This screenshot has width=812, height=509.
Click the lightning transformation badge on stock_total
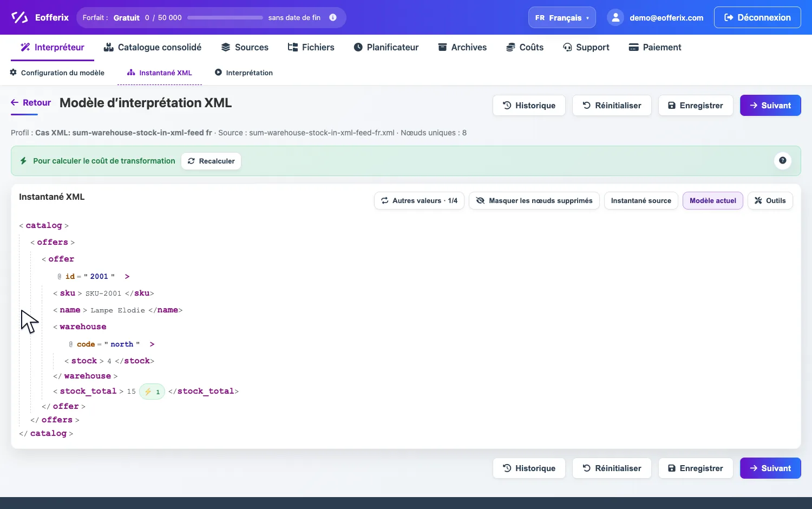tap(152, 391)
